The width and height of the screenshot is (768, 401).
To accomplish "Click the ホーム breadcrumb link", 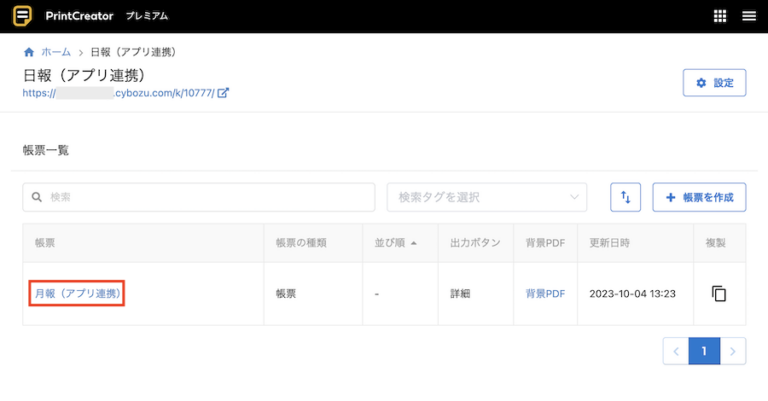I will 55,52.
